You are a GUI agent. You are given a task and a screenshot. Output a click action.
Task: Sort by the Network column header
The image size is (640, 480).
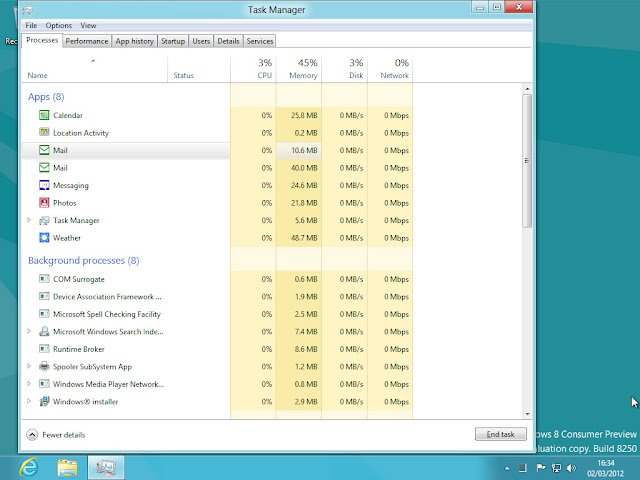coord(390,69)
